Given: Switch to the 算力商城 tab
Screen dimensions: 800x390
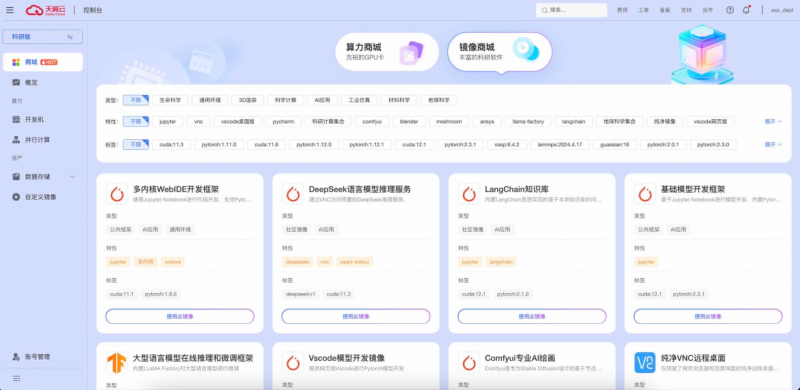Looking at the screenshot, I should 387,52.
